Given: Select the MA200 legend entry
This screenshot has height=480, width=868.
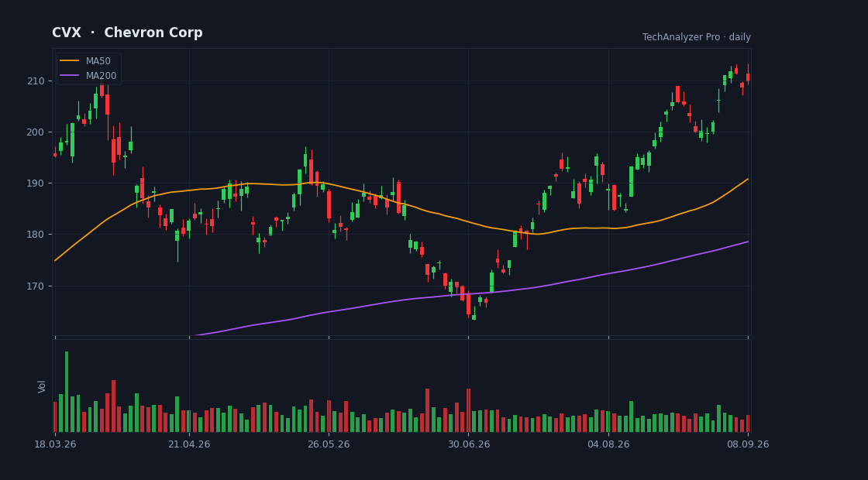Looking at the screenshot, I should click(x=88, y=76).
